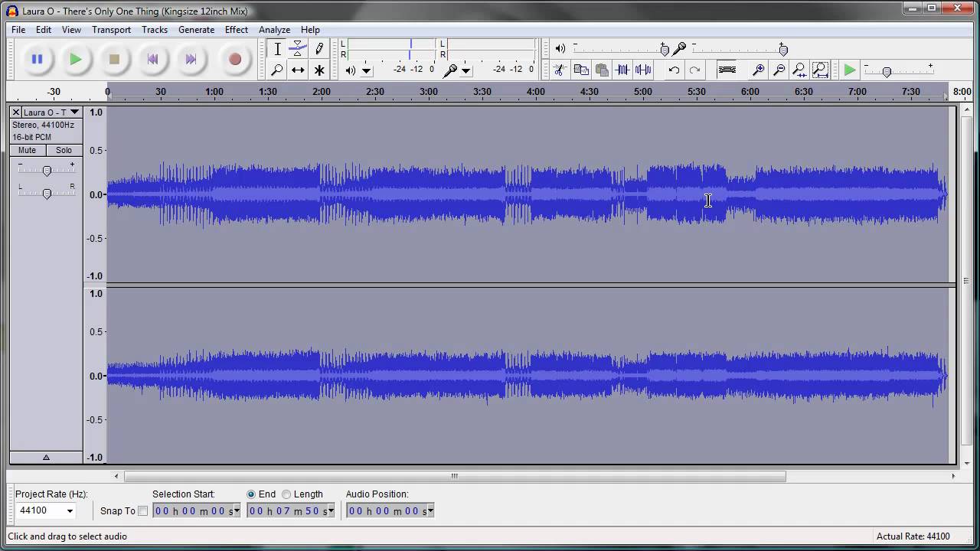Screen dimensions: 980x551
Task: Click the Zoom In magnifier
Action: [758, 70]
